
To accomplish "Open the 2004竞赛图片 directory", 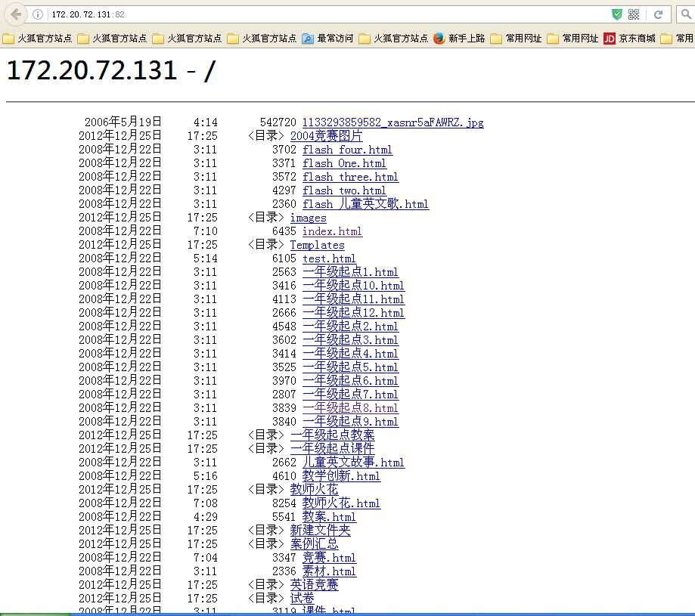I will point(326,136).
